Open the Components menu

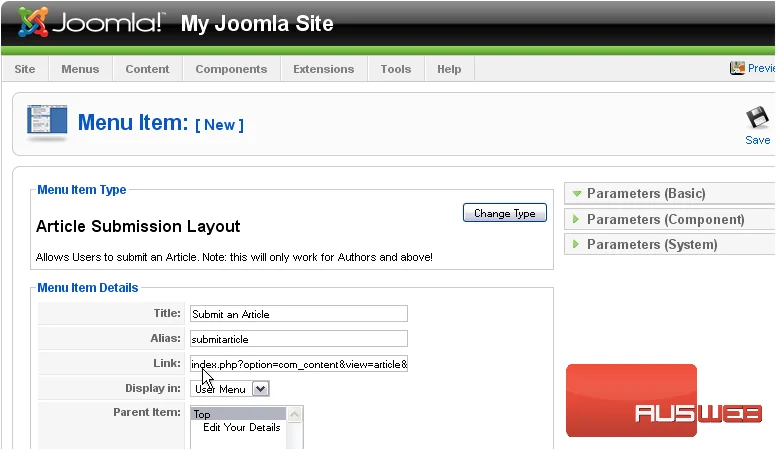click(x=231, y=69)
